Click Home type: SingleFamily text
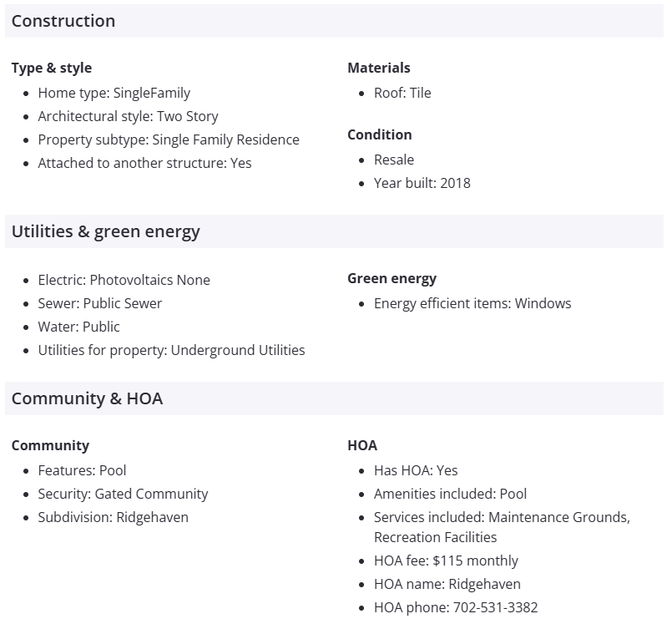Viewport: 672px width, 624px height. point(114,93)
